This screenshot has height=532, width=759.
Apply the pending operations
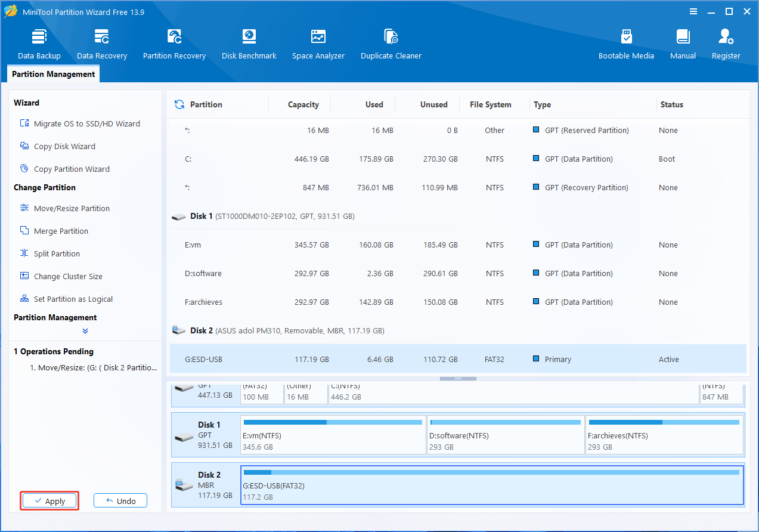point(49,501)
